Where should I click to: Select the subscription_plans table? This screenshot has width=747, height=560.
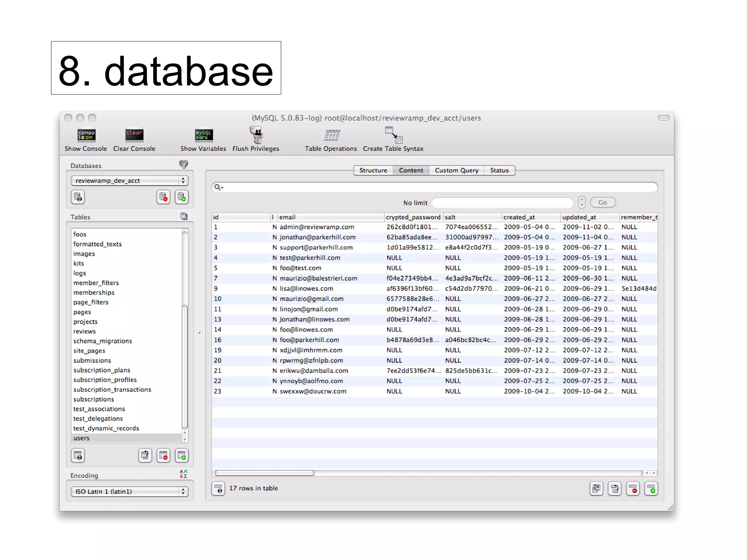[x=127, y=370]
